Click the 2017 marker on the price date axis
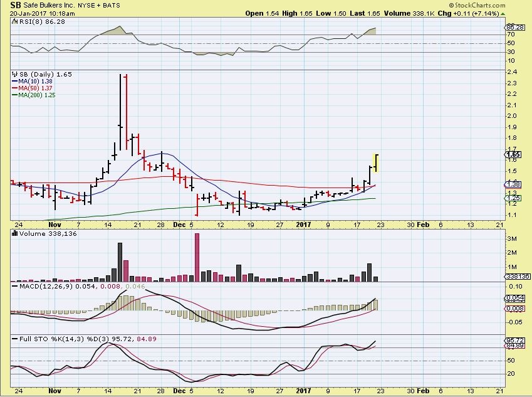This screenshot has width=532, height=397. click(303, 224)
